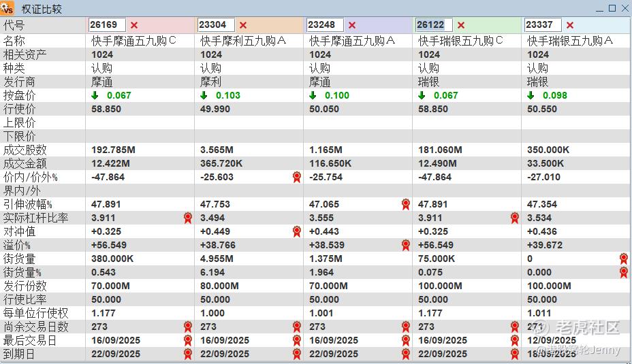Screen dimensions: 632x364
Task: Select the 引伸波幅% row label
Action: point(28,205)
